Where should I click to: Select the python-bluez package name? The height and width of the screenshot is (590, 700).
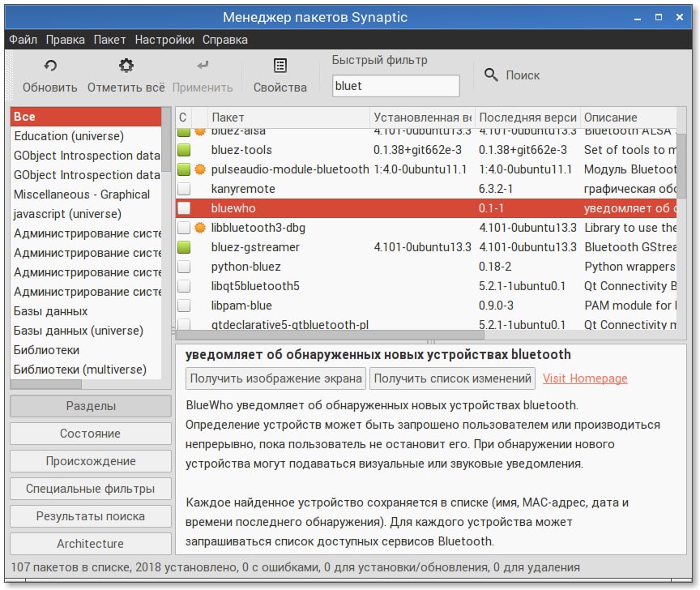246,267
